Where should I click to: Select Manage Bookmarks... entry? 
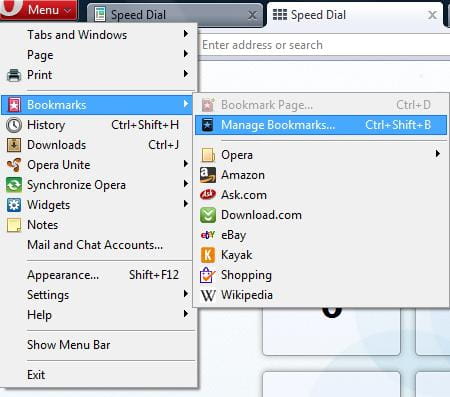coord(321,125)
